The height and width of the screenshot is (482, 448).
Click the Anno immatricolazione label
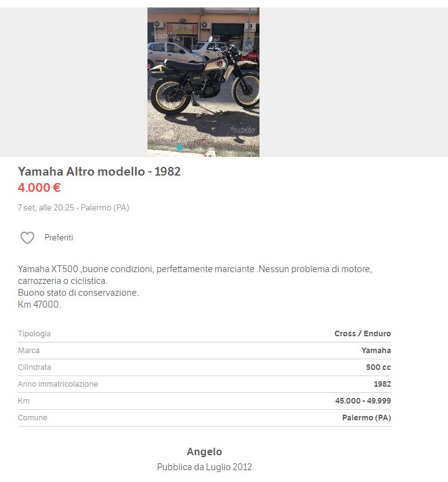point(58,384)
